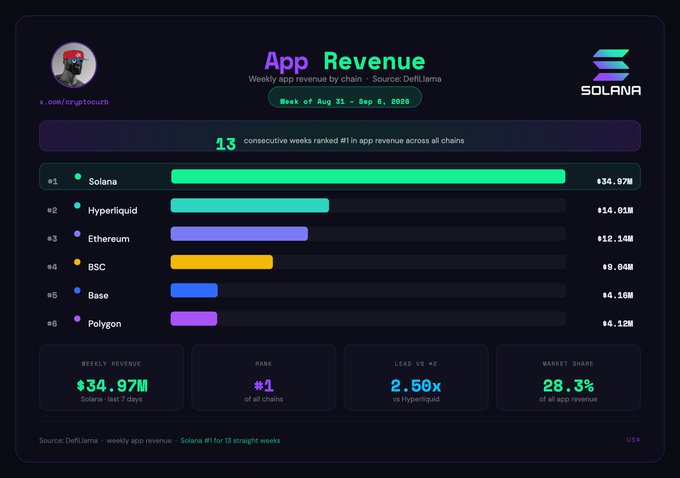Click the subtitle mentioning Source: DefiLlama
Image resolution: width=680 pixels, height=478 pixels.
pyautogui.click(x=345, y=79)
